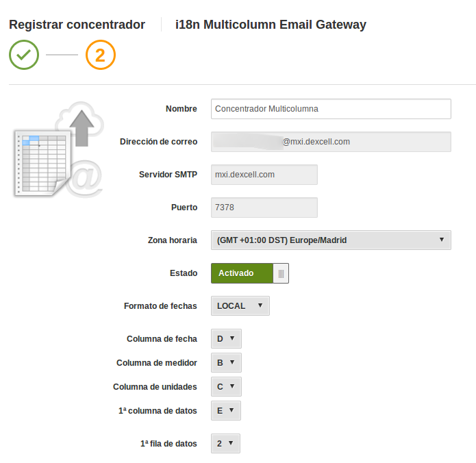This screenshot has width=476, height=463.
Task: Click the i18n Multicolumn Email Gateway title
Action: 271,25
